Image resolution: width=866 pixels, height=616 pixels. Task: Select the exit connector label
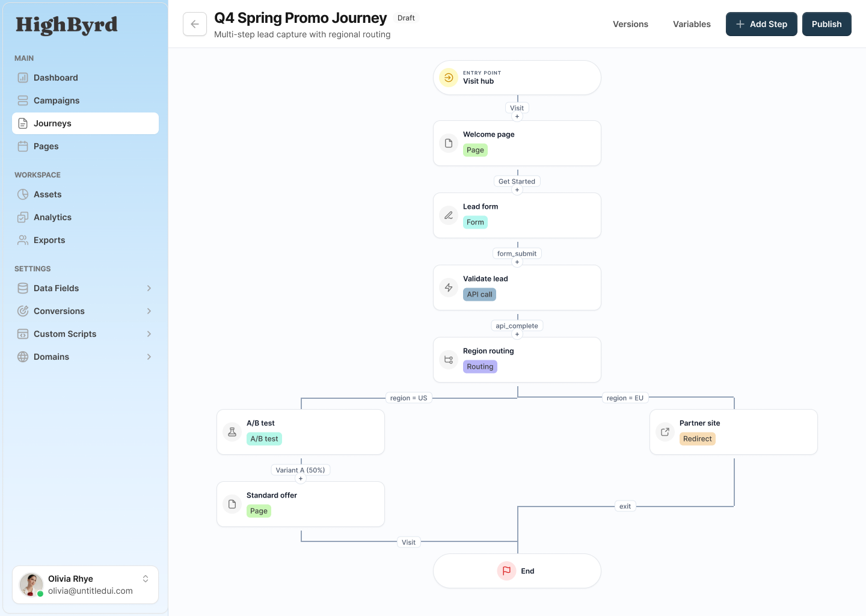point(625,507)
